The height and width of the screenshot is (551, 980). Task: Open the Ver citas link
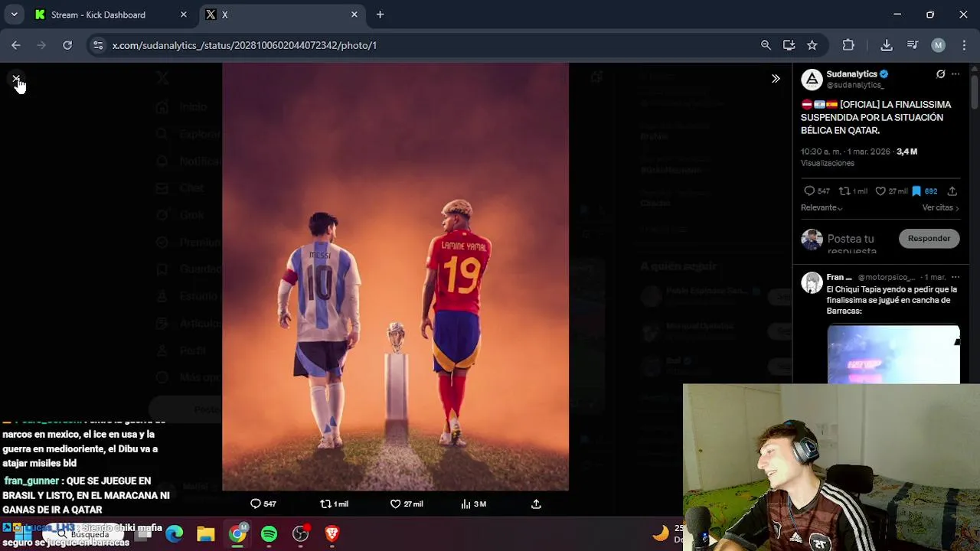(940, 207)
